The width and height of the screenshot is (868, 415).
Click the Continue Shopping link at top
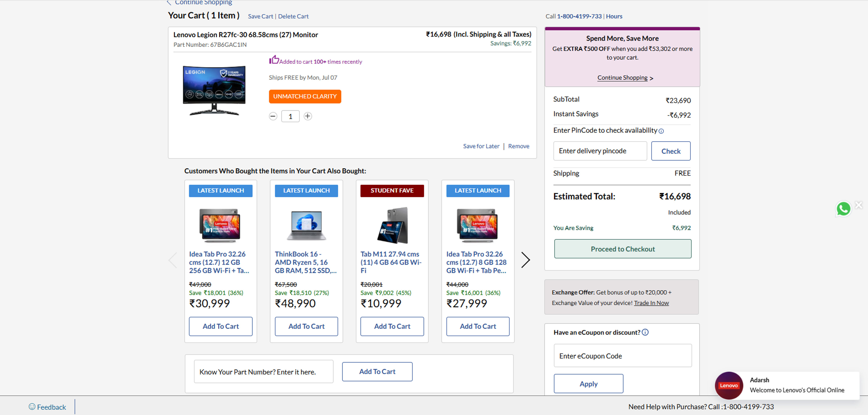pyautogui.click(x=203, y=3)
